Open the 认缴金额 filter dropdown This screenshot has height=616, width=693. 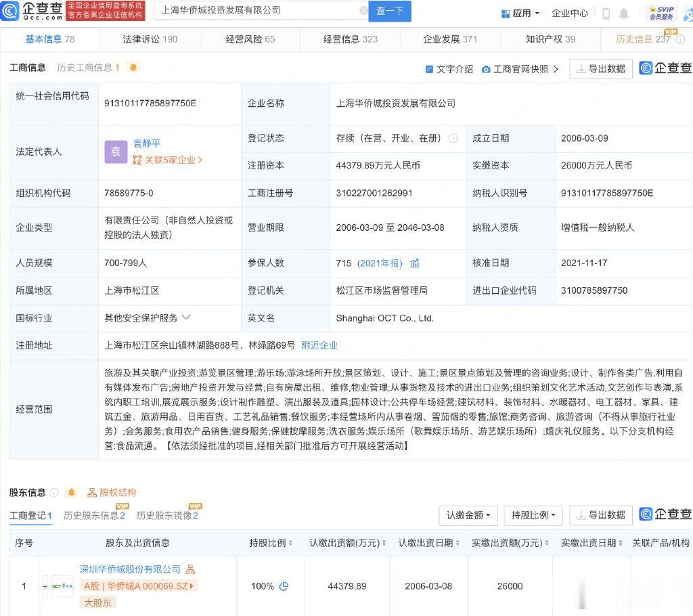coord(468,515)
